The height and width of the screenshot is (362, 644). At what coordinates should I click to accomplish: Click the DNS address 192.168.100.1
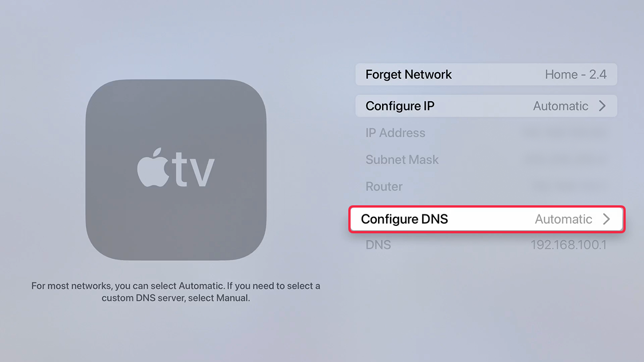click(x=569, y=245)
